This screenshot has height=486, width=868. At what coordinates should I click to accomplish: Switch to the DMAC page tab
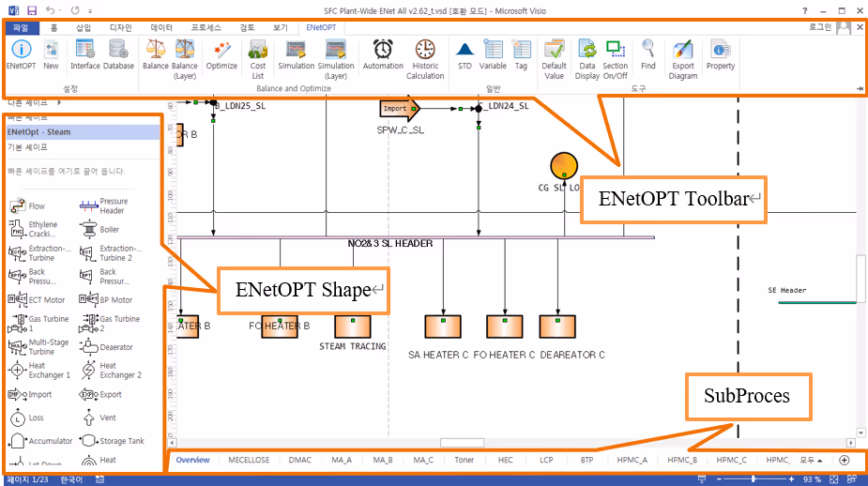300,460
